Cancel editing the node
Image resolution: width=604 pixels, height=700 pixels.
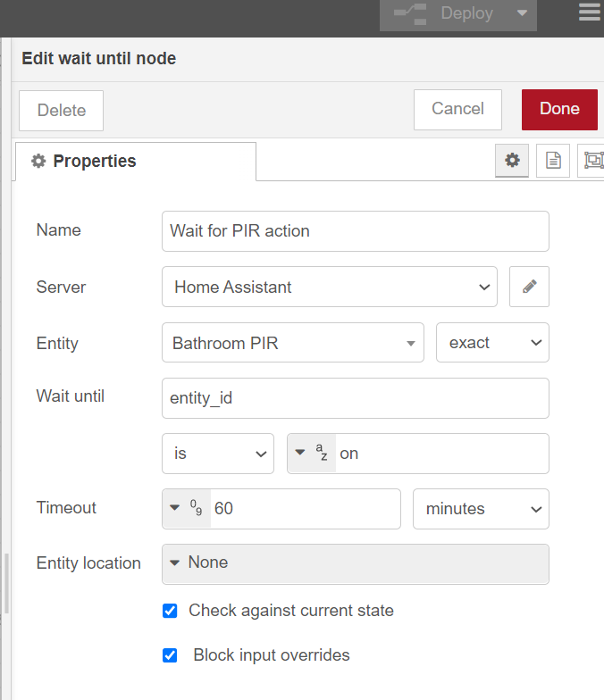click(x=457, y=109)
